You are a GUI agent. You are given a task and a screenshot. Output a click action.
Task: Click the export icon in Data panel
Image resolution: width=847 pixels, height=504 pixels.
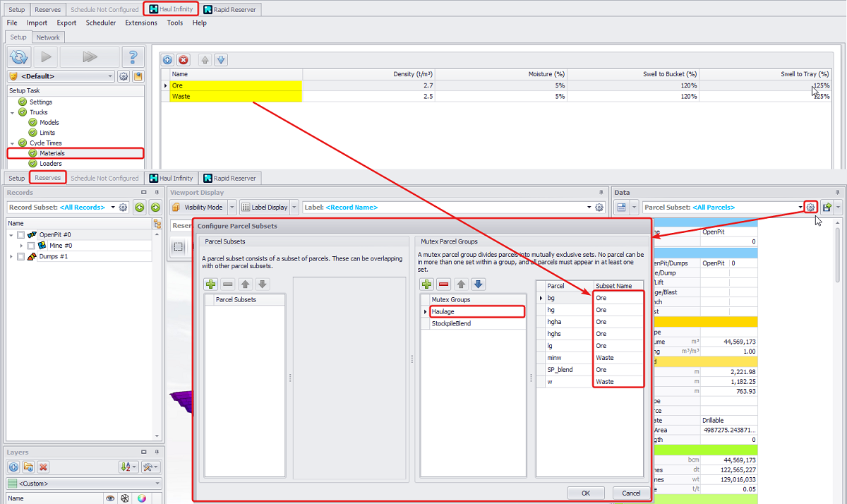click(x=826, y=208)
